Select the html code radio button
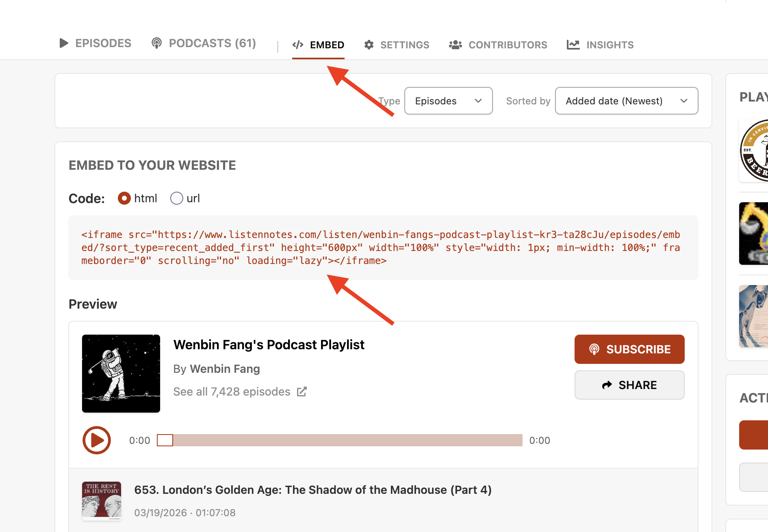 click(x=124, y=198)
